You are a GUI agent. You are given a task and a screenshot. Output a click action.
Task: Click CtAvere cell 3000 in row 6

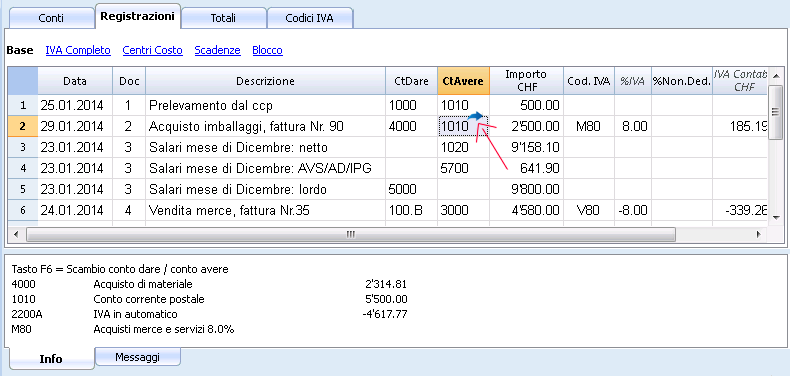pos(463,210)
